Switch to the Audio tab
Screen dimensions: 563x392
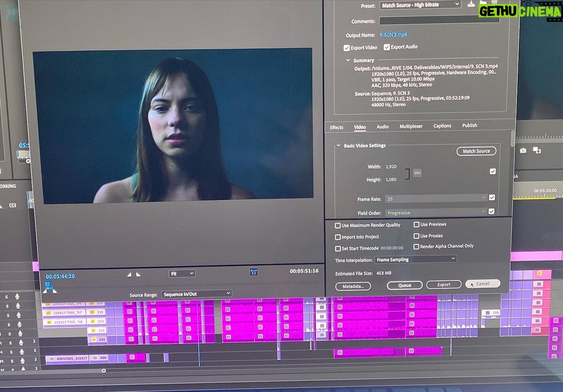pos(383,127)
